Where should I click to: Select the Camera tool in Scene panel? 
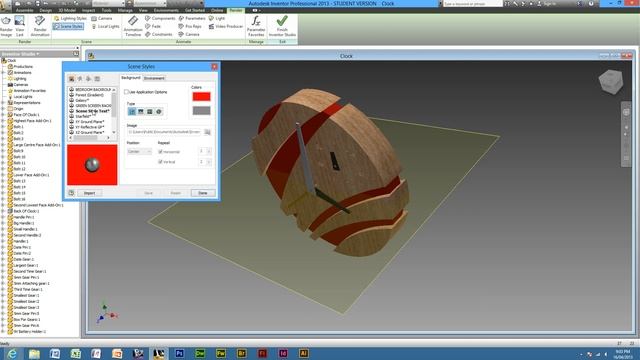click(x=102, y=18)
